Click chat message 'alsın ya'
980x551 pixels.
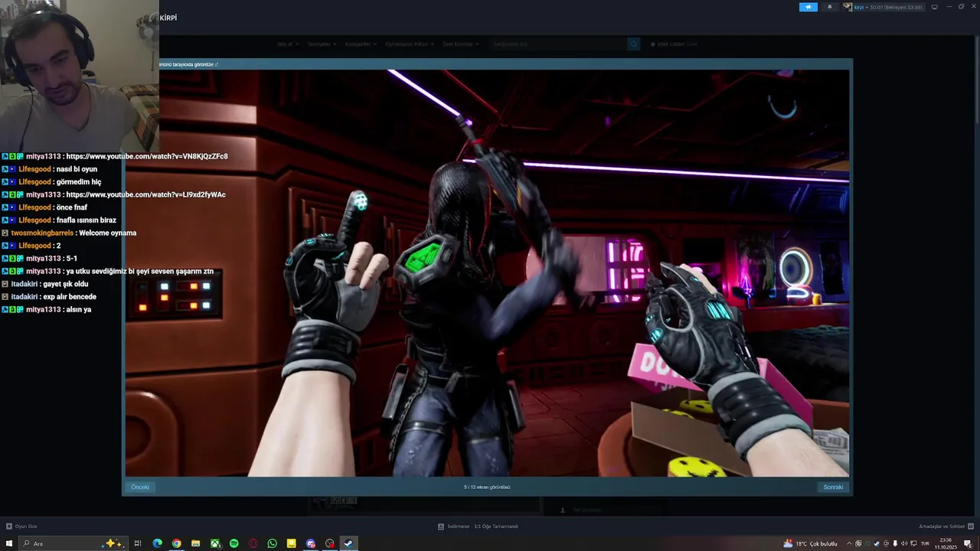point(78,309)
